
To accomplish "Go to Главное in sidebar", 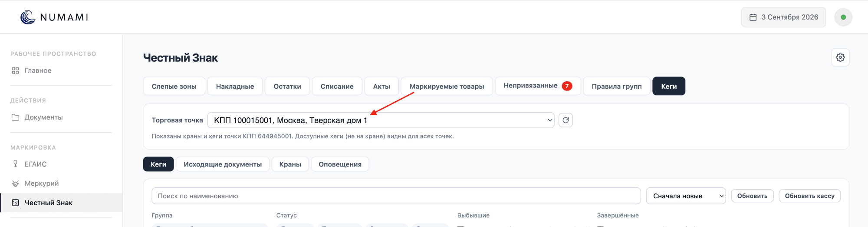I will [x=61, y=70].
